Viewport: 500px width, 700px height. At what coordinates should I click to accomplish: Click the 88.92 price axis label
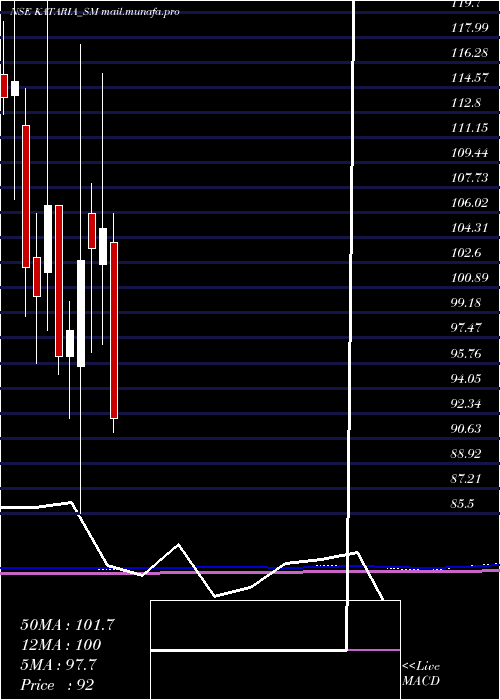click(466, 454)
